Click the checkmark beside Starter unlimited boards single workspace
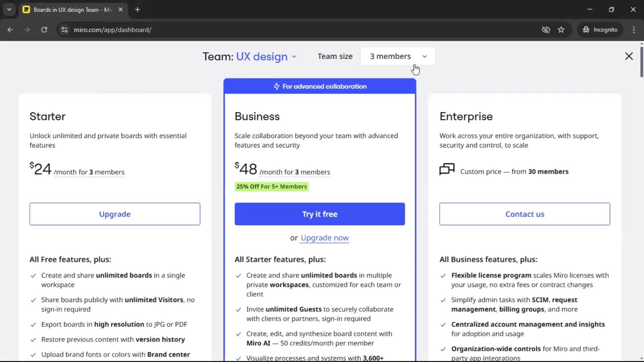The width and height of the screenshot is (644, 362). 33,276
